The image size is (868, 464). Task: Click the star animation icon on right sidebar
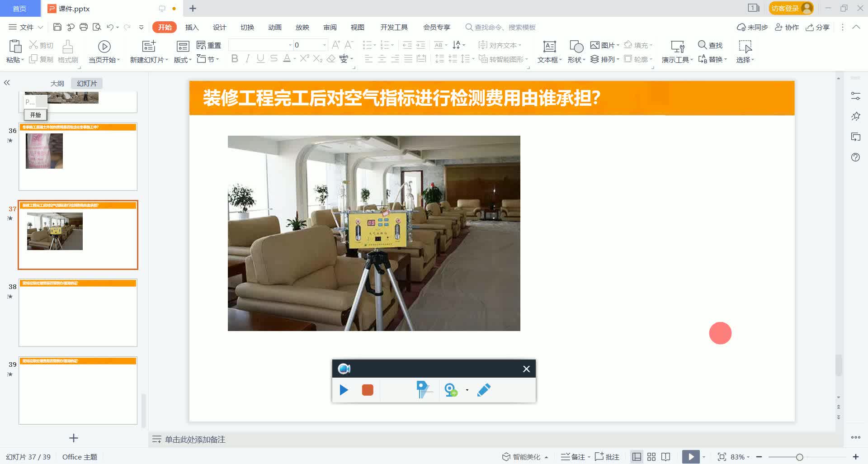[x=855, y=116]
